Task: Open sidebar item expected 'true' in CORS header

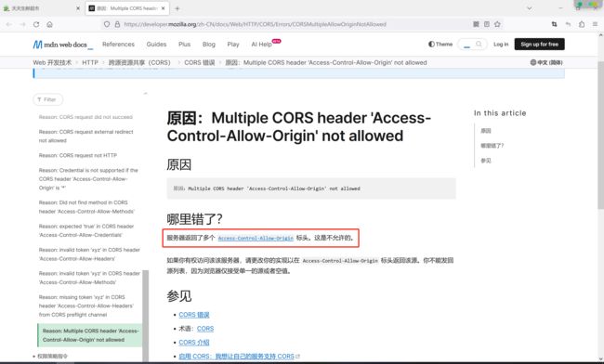Action: [86, 230]
